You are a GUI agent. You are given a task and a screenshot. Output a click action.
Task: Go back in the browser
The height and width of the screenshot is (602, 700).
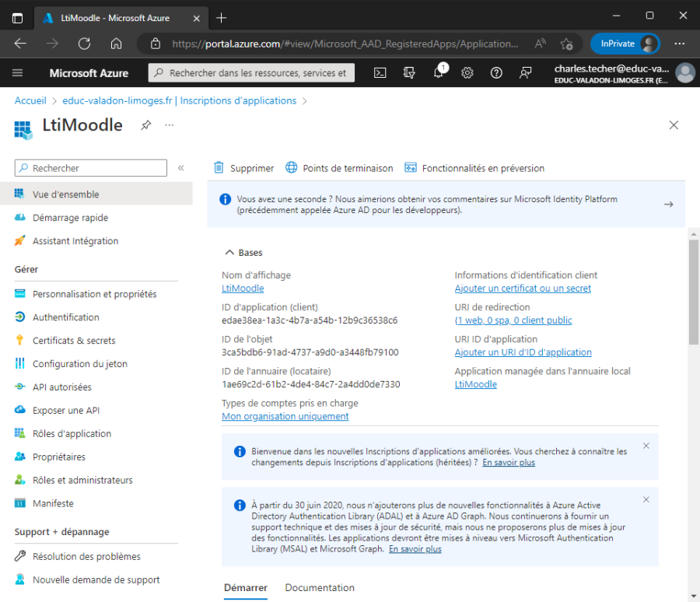coord(20,44)
